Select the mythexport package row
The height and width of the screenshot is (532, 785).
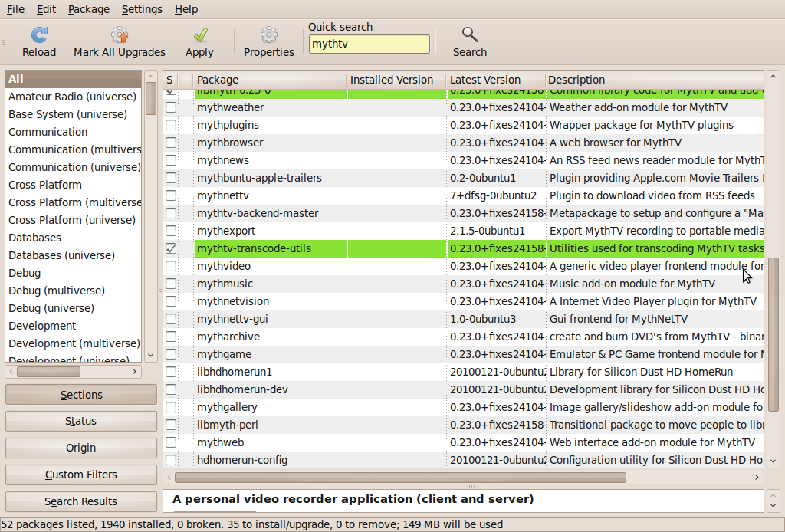pos(463,231)
